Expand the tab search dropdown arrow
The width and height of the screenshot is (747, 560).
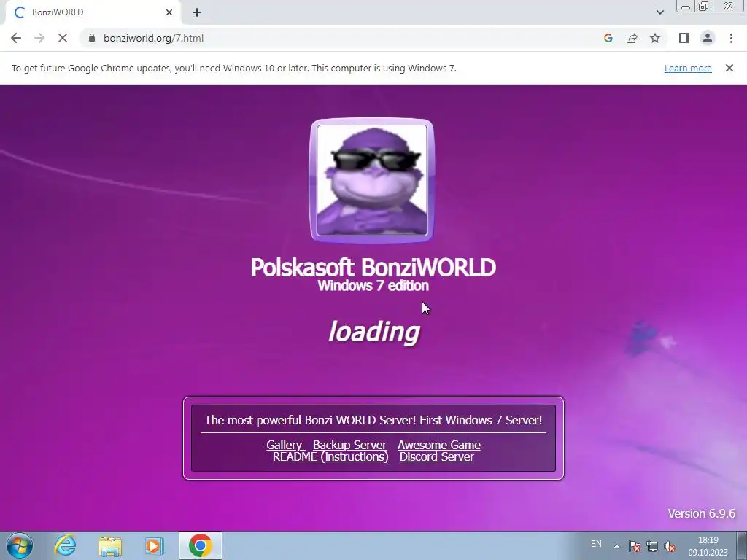(659, 12)
